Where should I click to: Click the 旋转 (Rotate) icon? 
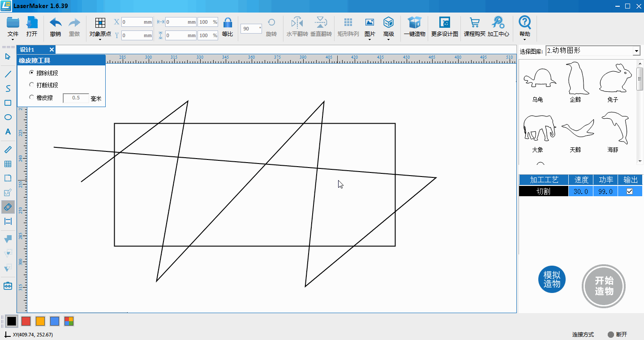[x=271, y=22]
